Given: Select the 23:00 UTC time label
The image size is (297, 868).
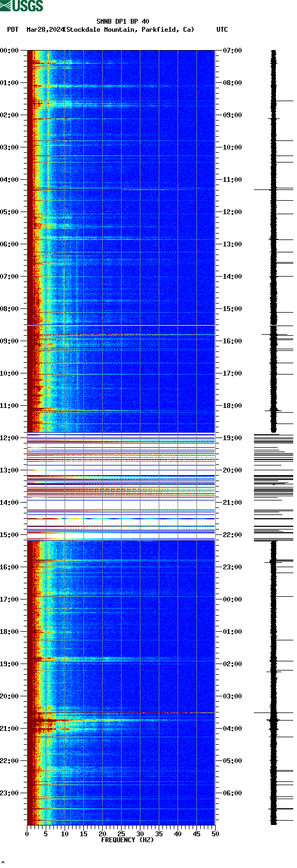Looking at the screenshot, I should tap(232, 567).
